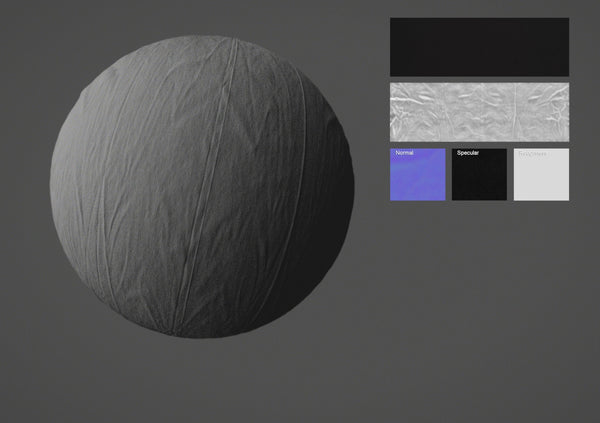Pick the near-white color from the rightmost swatch
Viewport: 600px width, 423px height.
pos(542,185)
